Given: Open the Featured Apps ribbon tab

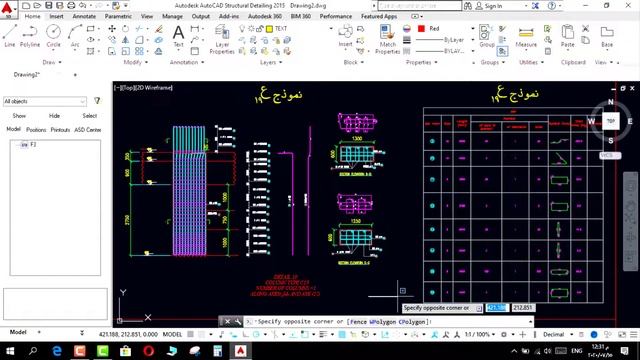Looking at the screenshot, I should click(x=379, y=16).
